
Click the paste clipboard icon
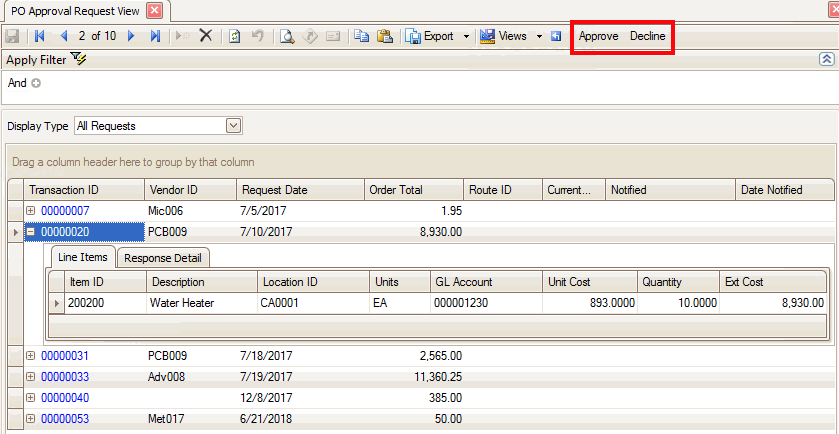(384, 36)
